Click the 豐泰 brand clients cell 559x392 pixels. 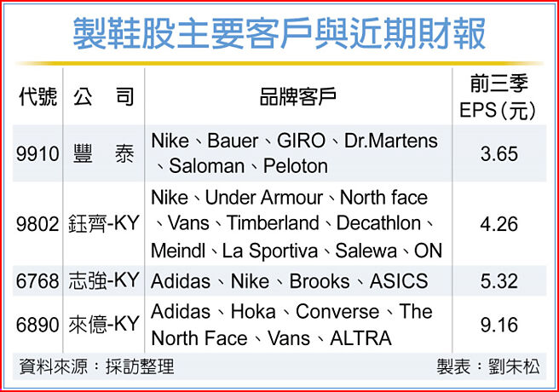pos(294,153)
